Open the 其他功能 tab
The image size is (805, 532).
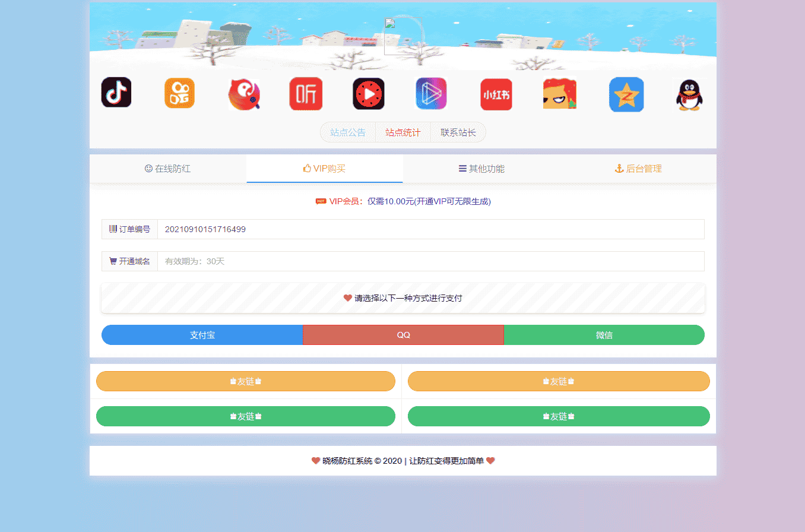point(481,169)
